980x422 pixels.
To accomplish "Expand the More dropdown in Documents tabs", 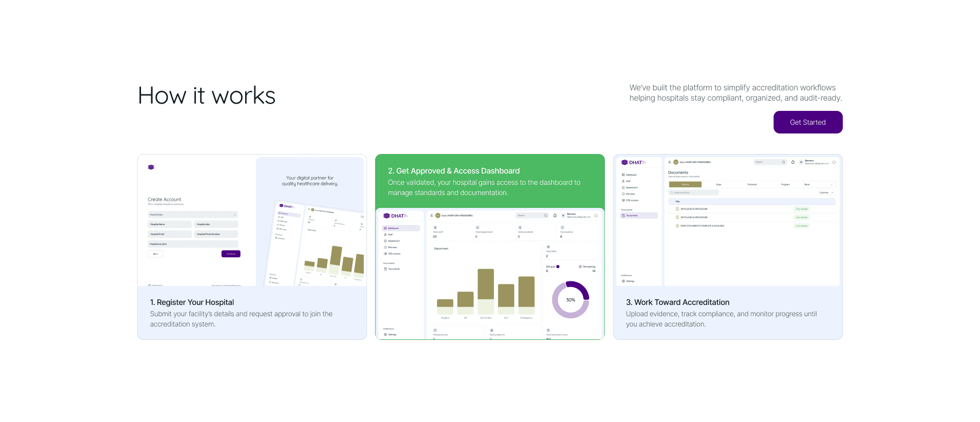I will coord(819,184).
